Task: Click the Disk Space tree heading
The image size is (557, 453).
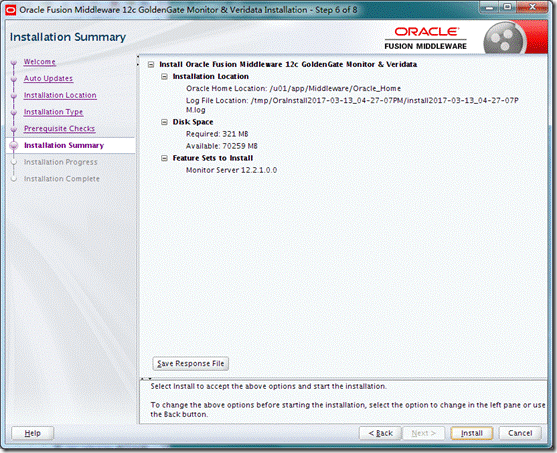Action: click(x=193, y=122)
